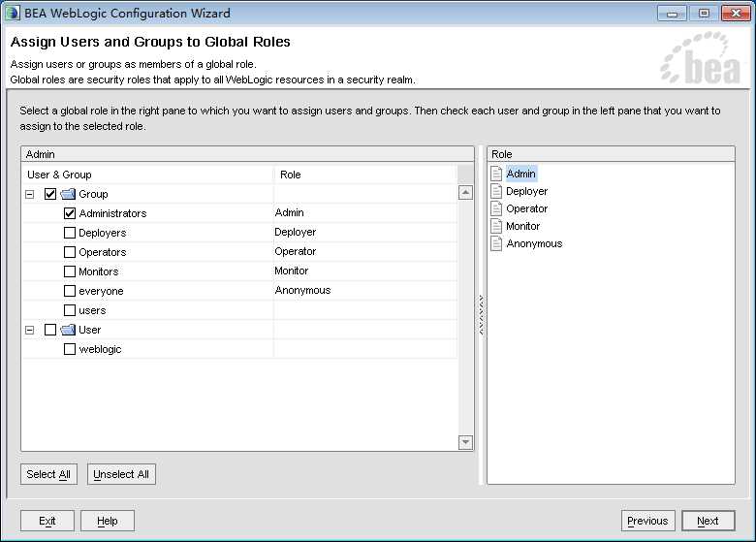Check the Operators checkbox
The image size is (756, 542).
tap(70, 252)
